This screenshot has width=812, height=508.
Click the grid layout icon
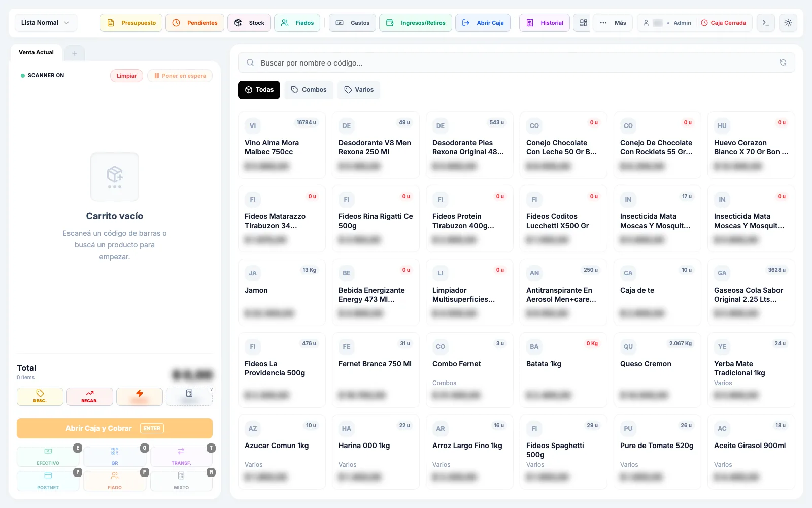pos(583,23)
